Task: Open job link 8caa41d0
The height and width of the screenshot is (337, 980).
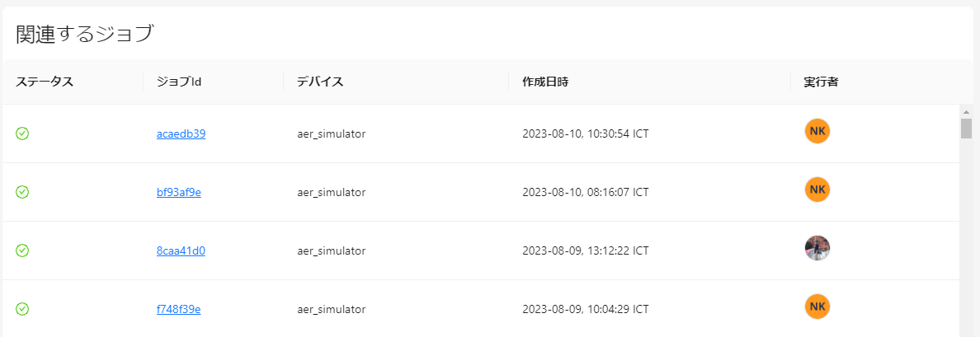Action: tap(181, 250)
